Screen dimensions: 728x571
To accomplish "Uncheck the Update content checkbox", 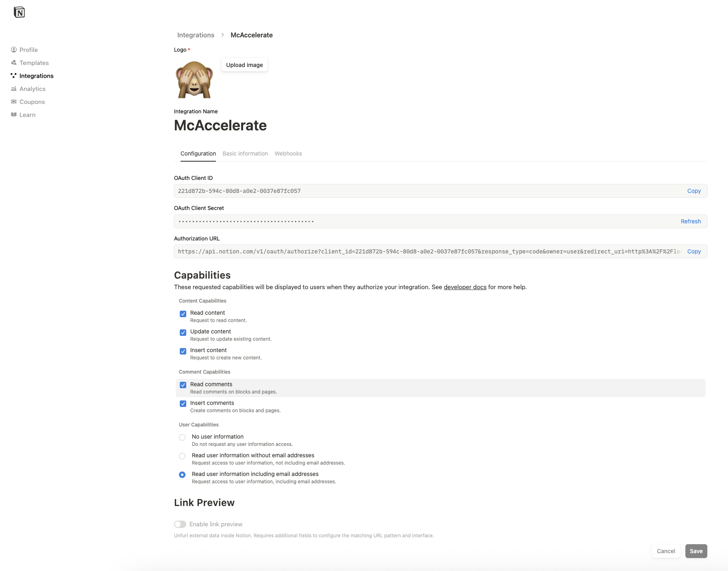I will coord(183,333).
